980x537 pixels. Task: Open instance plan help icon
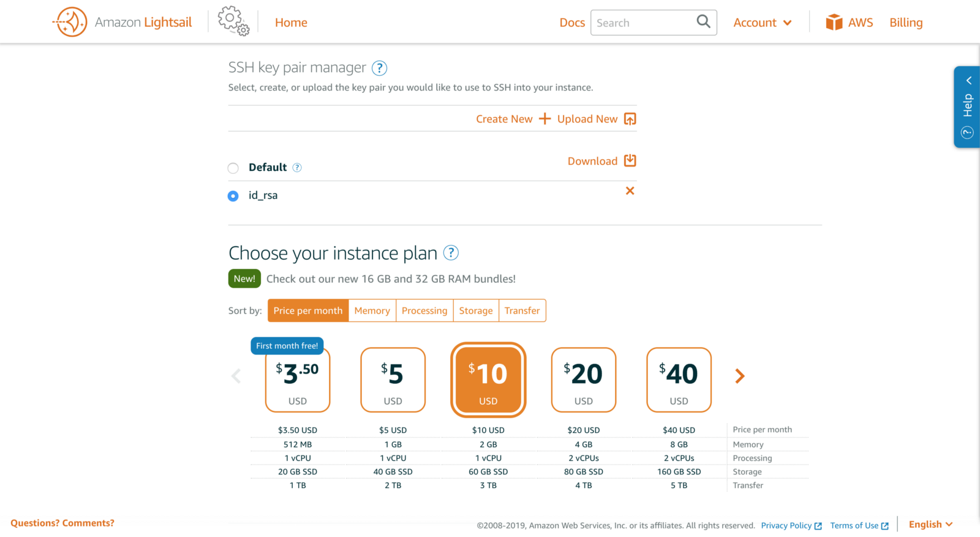(x=451, y=253)
